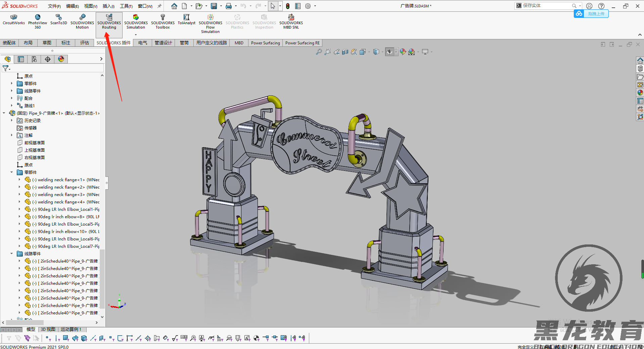This screenshot has width=644, height=349.
Task: Launch the SOLIDWORKS Routing add-in icon
Action: click(109, 21)
